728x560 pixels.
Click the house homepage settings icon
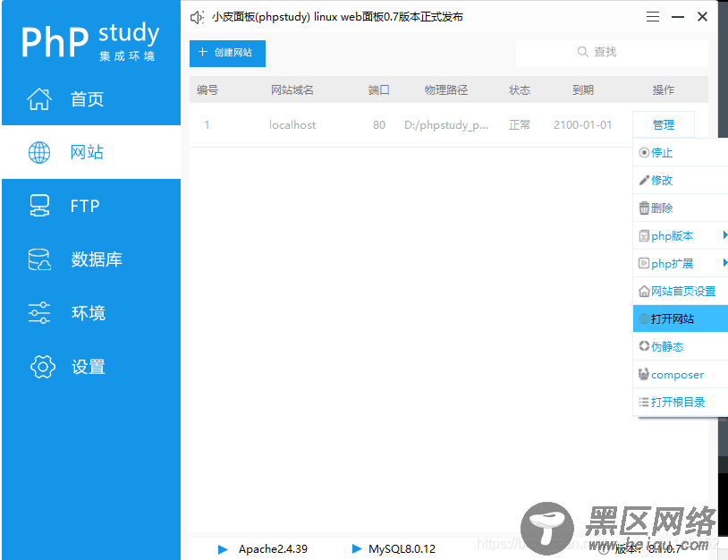tap(644, 291)
